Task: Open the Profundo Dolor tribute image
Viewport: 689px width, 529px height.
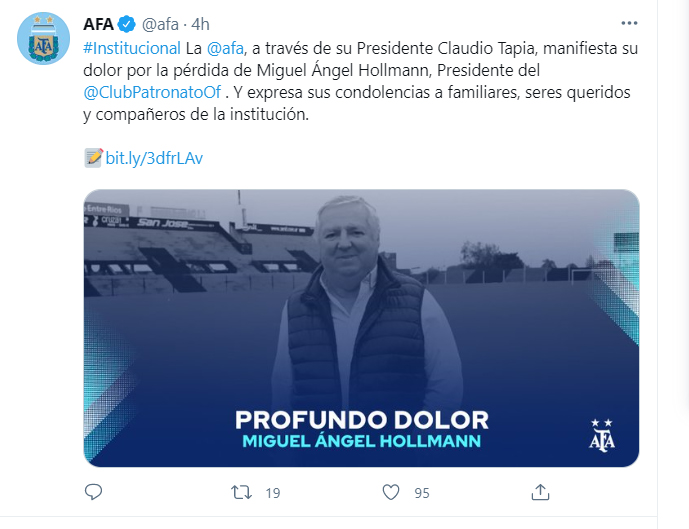Action: 361,328
